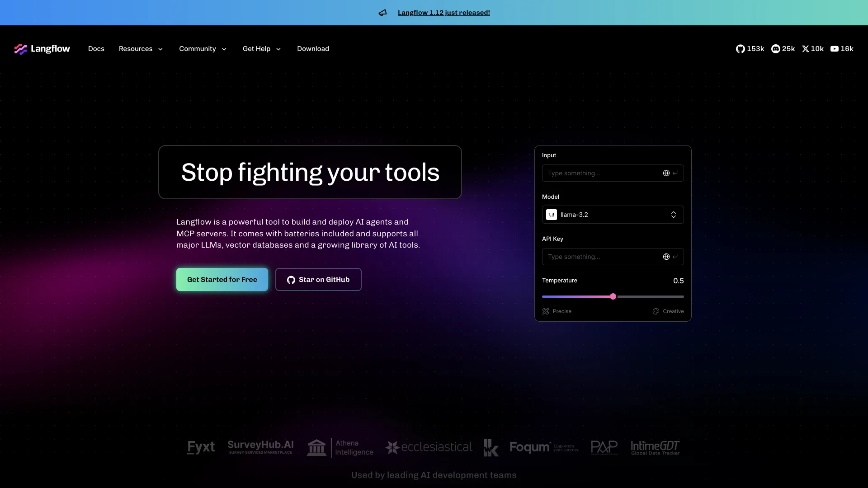868x488 pixels.
Task: Click the ecclesiastical logo
Action: [429, 447]
